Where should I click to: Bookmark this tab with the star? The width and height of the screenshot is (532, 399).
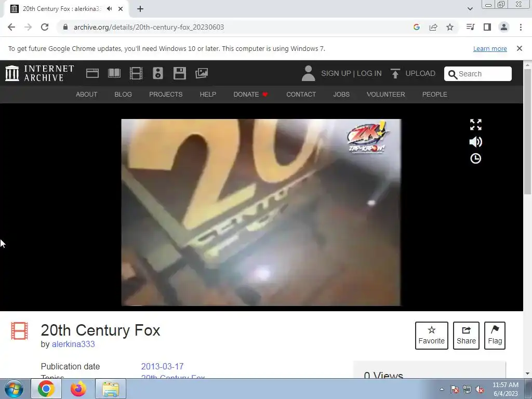click(450, 27)
